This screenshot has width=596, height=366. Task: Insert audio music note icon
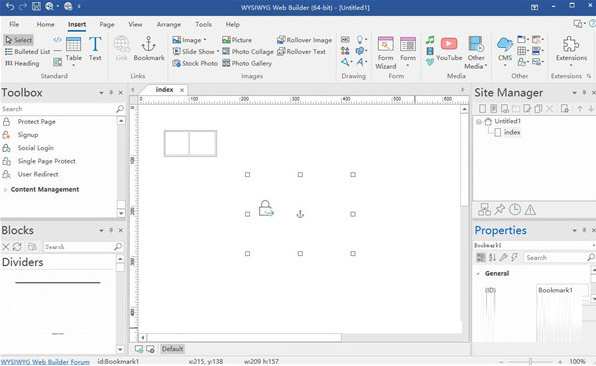click(430, 40)
